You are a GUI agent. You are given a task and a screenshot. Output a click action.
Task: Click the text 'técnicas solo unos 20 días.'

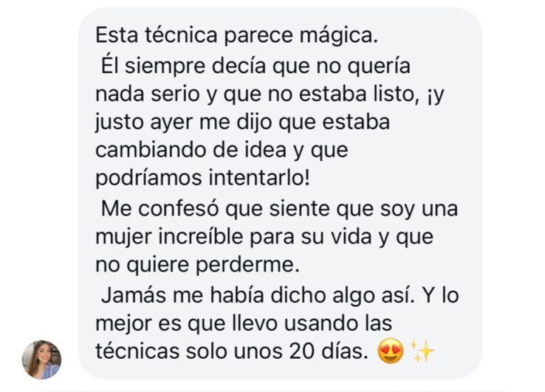[x=232, y=351]
